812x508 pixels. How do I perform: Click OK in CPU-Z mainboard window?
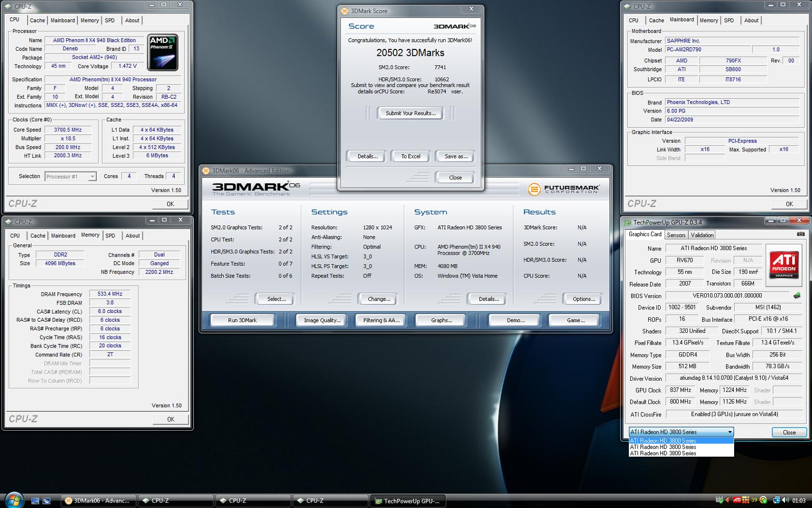coord(789,204)
